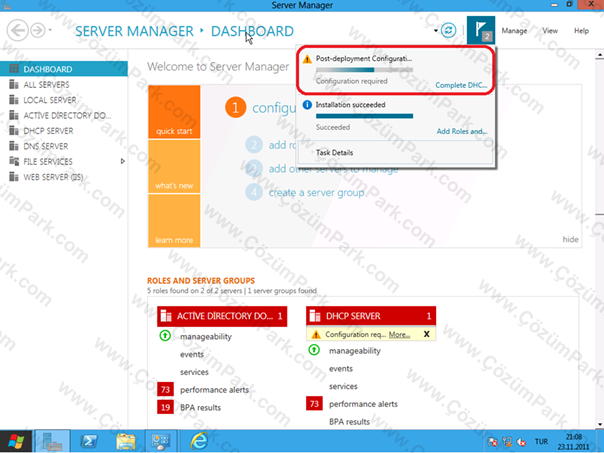
Task: Click add other servers to manage
Action: pyautogui.click(x=333, y=169)
